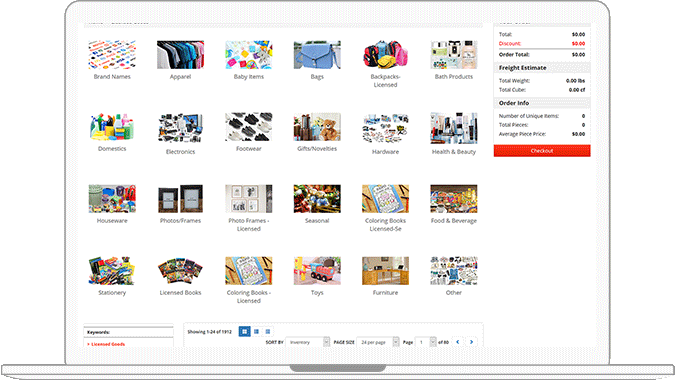This screenshot has height=380, width=675.
Task: Open the Footwear category image
Action: [x=249, y=127]
